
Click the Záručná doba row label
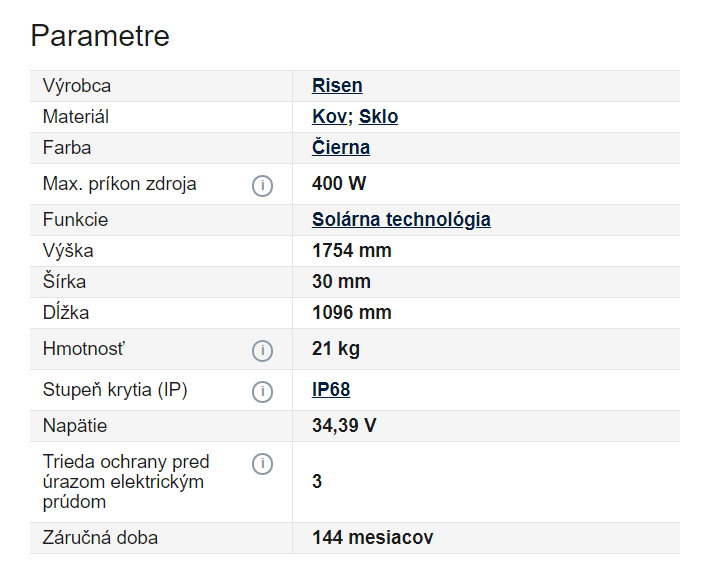point(100,538)
